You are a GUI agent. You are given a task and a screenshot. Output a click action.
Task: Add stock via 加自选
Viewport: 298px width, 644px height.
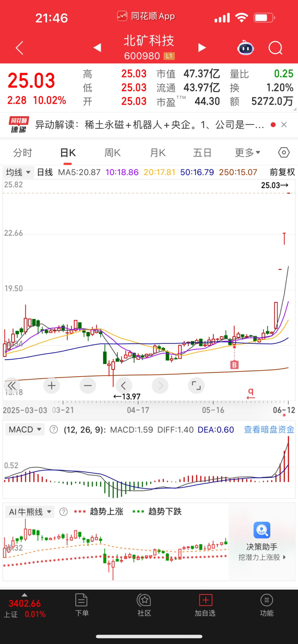click(205, 605)
